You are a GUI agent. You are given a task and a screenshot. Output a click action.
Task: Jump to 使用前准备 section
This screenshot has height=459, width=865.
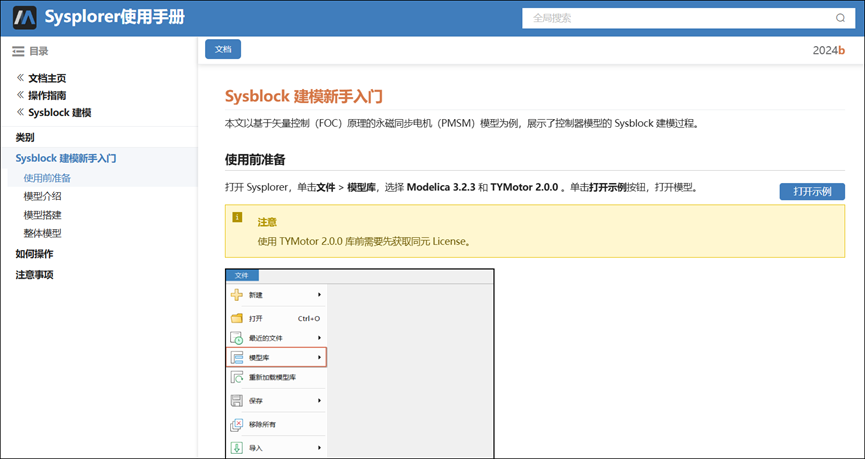pos(47,178)
